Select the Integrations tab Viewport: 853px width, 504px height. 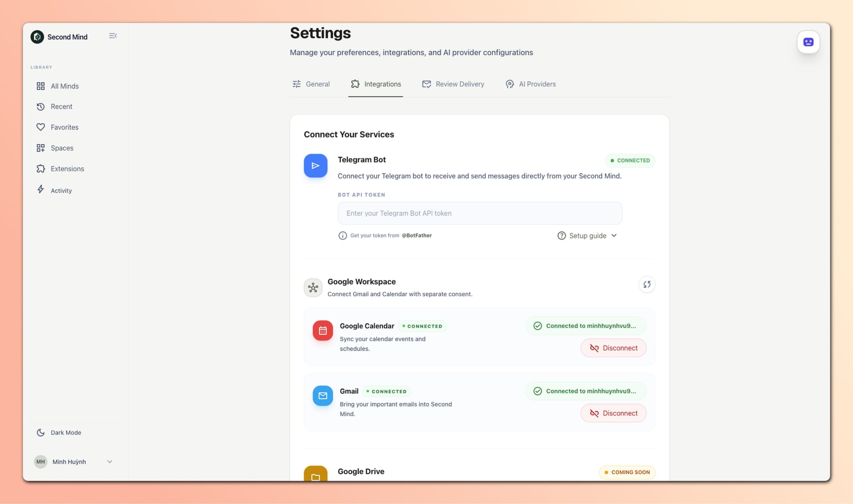click(376, 84)
